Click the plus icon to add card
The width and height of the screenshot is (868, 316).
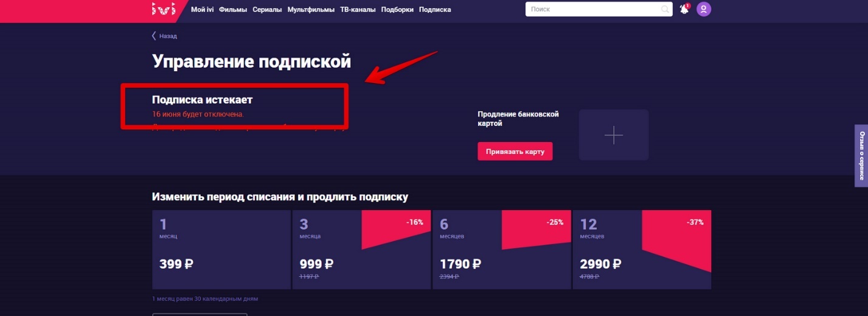pos(613,135)
